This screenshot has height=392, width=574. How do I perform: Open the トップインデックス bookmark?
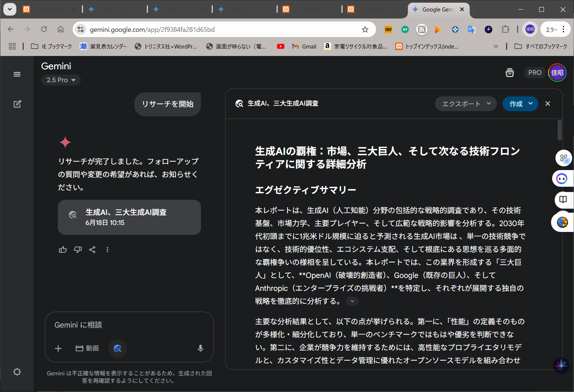click(x=427, y=46)
